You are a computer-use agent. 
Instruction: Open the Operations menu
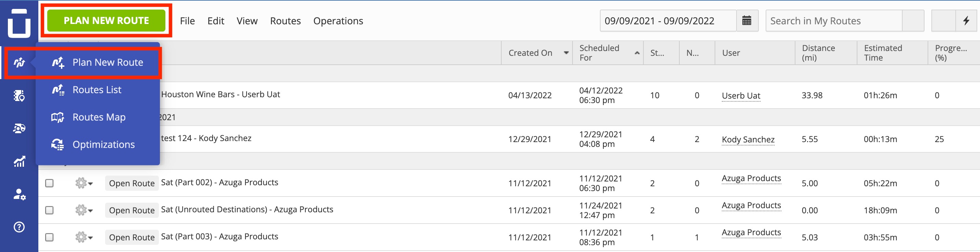click(338, 21)
